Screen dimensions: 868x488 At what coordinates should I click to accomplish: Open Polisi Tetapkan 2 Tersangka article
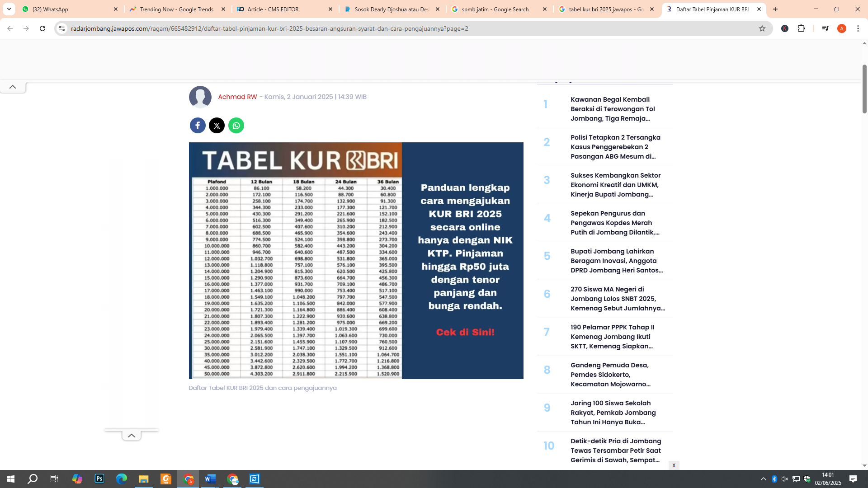615,147
